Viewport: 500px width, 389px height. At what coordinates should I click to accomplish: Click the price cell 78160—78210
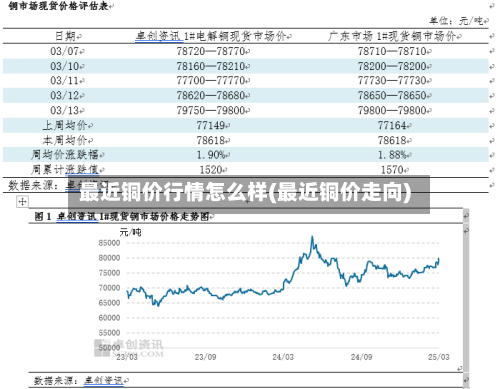point(211,66)
